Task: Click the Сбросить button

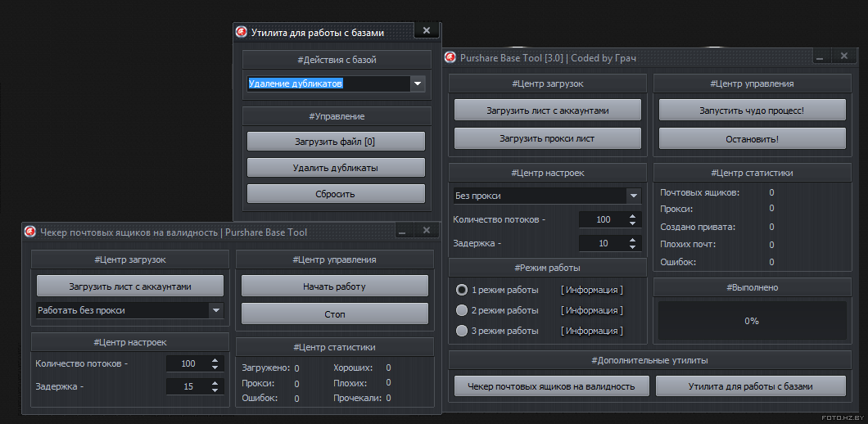Action: pos(336,194)
